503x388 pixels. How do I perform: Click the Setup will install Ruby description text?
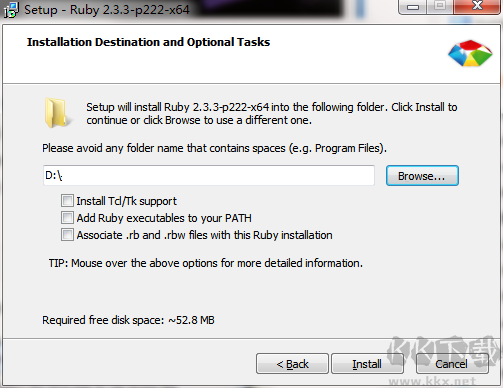click(272, 113)
